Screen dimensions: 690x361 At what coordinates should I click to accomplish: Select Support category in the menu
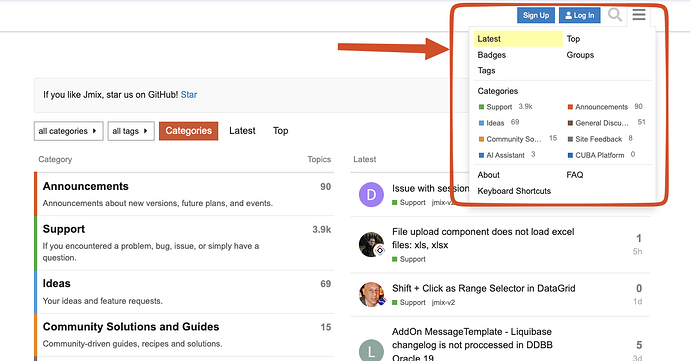(x=499, y=107)
